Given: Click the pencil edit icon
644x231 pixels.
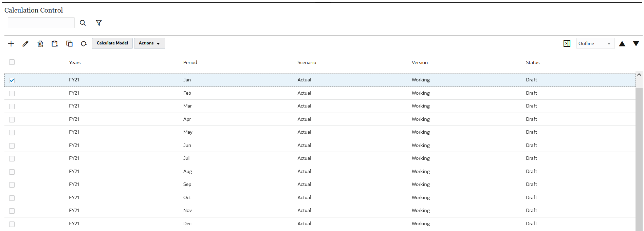Looking at the screenshot, I should (25, 43).
